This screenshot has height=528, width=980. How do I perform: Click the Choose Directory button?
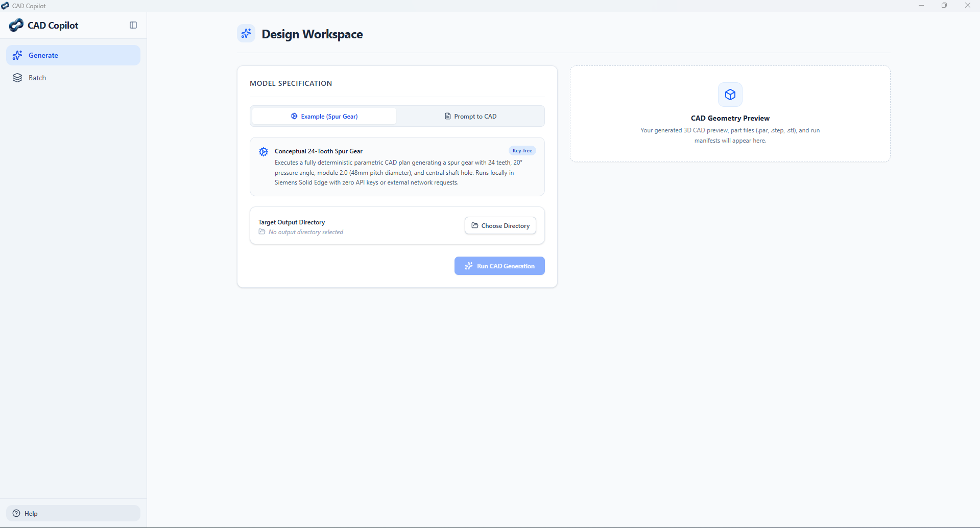pyautogui.click(x=500, y=225)
